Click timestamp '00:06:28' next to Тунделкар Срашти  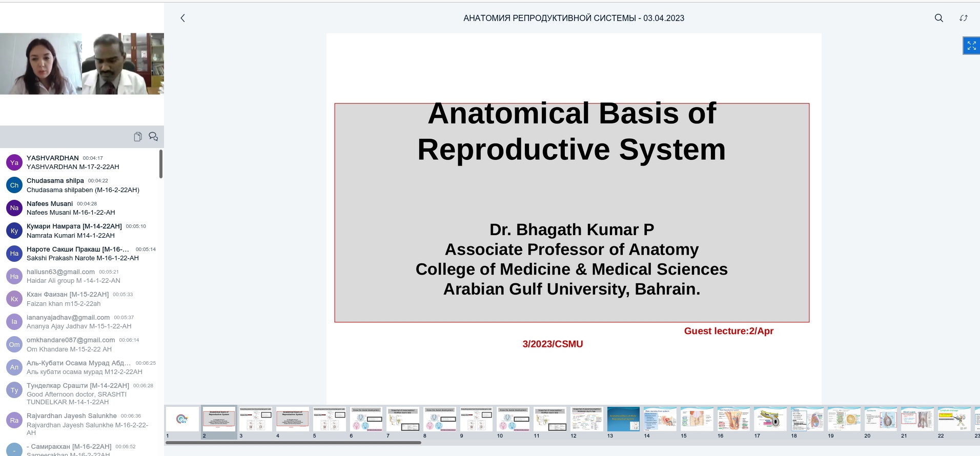(143, 386)
